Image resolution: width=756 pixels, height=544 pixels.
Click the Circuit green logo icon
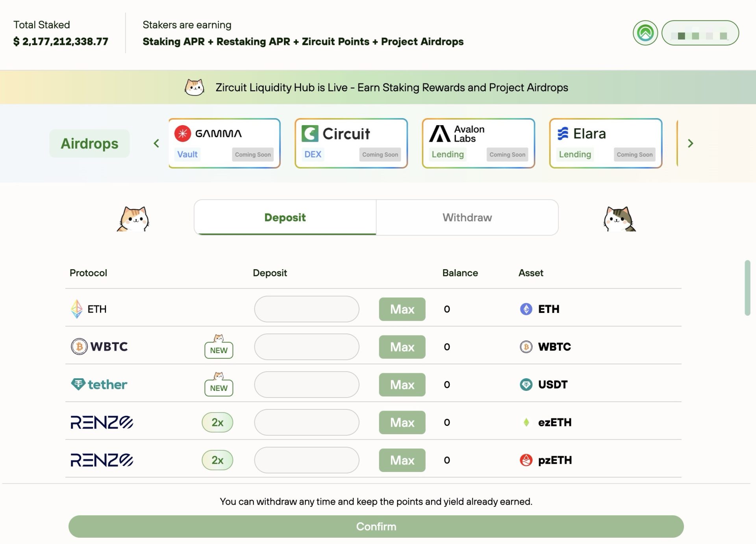pos(310,133)
